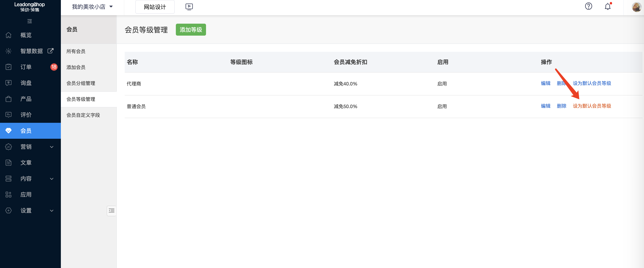
Task: Collapse the sidebar with the collapse icon
Action: tap(29, 21)
